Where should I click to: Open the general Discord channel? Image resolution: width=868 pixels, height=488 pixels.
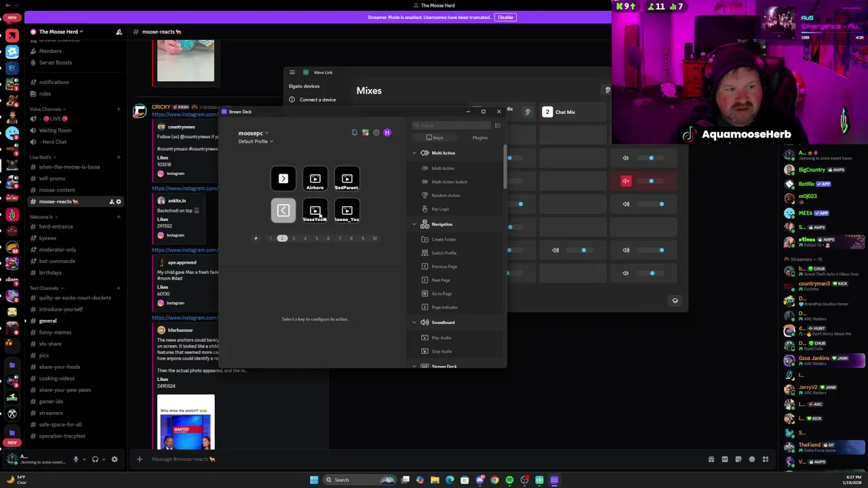coord(47,321)
